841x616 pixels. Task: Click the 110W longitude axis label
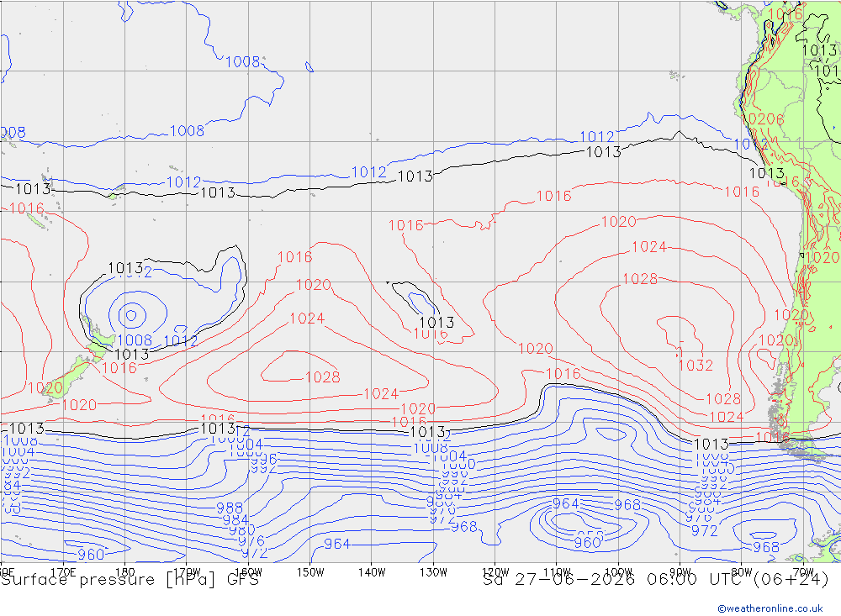click(557, 572)
